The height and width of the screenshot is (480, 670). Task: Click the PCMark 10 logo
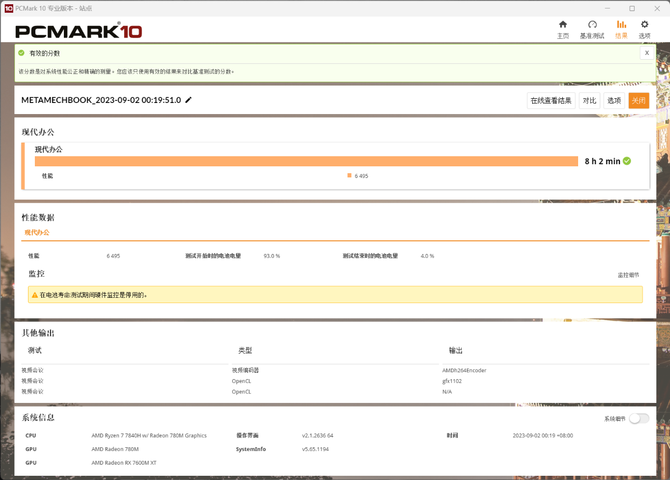coord(78,31)
